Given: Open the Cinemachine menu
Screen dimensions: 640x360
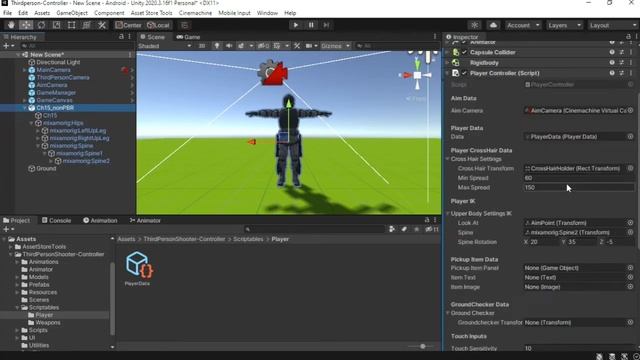Looking at the screenshot, I should click(195, 13).
